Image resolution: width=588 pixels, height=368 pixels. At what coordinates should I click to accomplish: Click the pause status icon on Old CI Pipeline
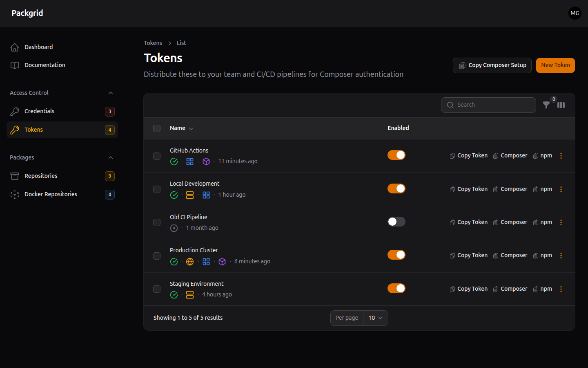[174, 228]
